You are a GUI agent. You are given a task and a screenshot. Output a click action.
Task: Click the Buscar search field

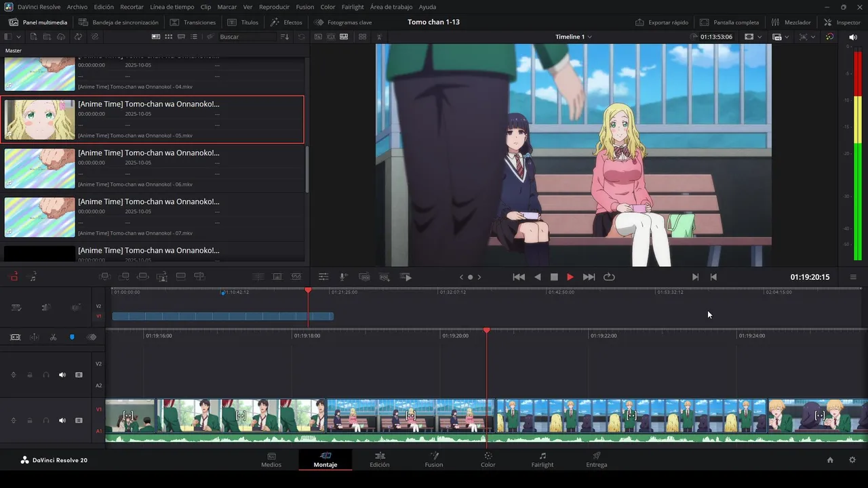(x=248, y=37)
